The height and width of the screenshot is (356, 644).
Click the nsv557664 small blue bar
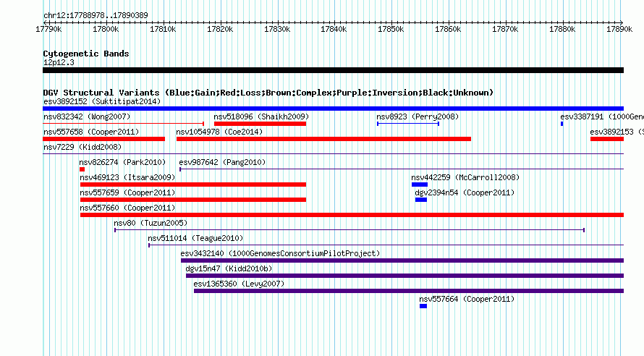423,306
